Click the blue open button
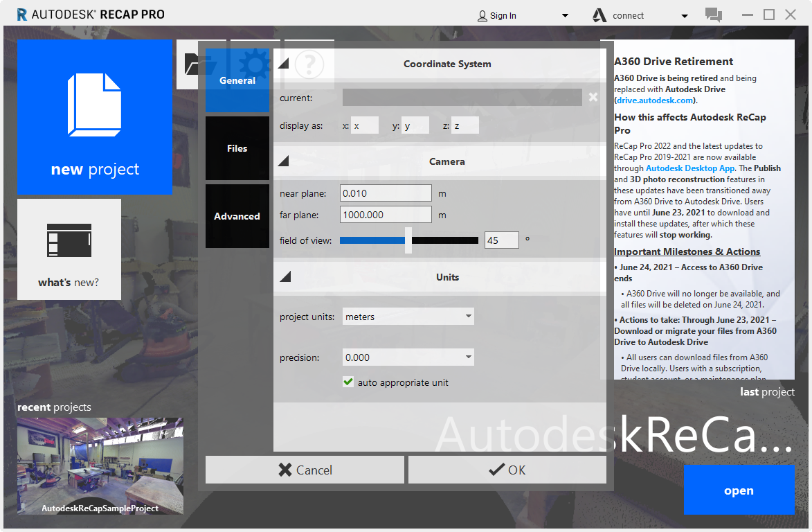Viewport: 812px width, 532px height. click(x=739, y=490)
